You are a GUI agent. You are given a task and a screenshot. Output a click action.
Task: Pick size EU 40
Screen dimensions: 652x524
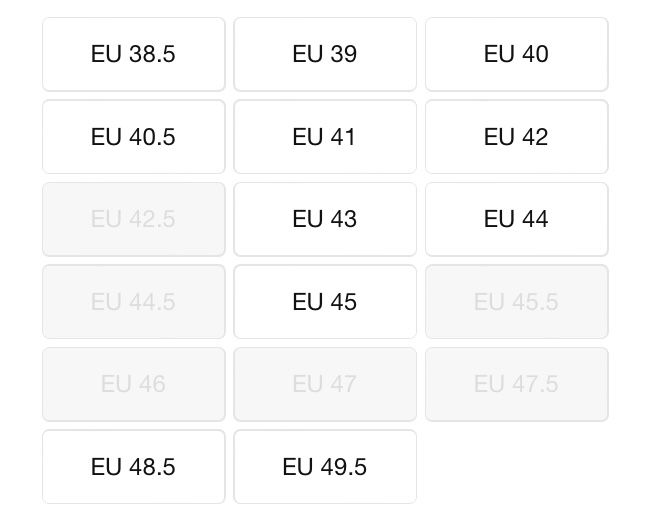click(x=516, y=54)
